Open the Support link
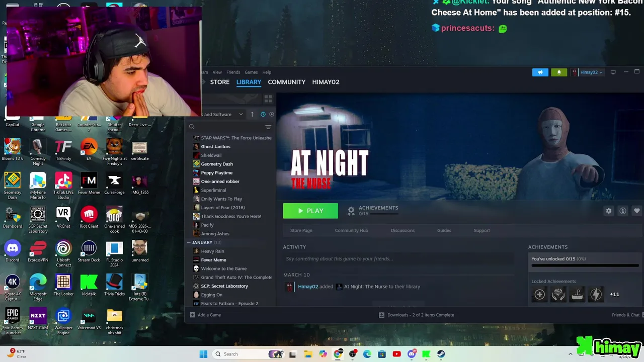The width and height of the screenshot is (644, 362). pos(481,230)
